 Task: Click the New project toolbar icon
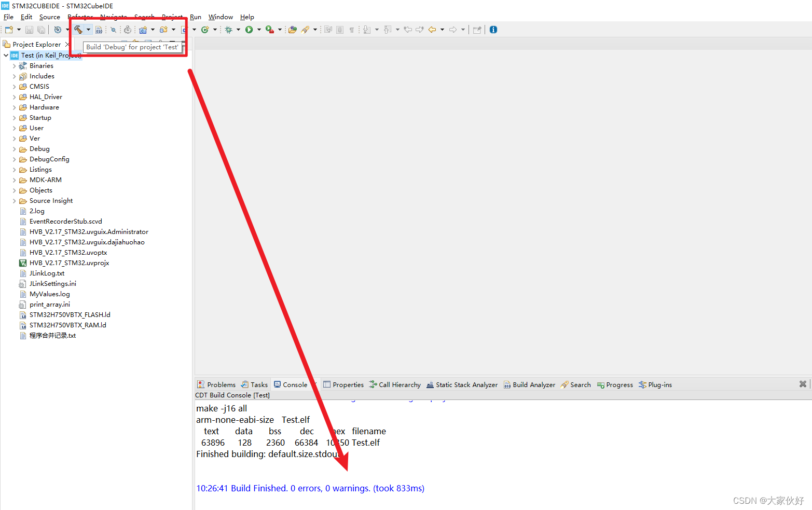pyautogui.click(x=9, y=30)
